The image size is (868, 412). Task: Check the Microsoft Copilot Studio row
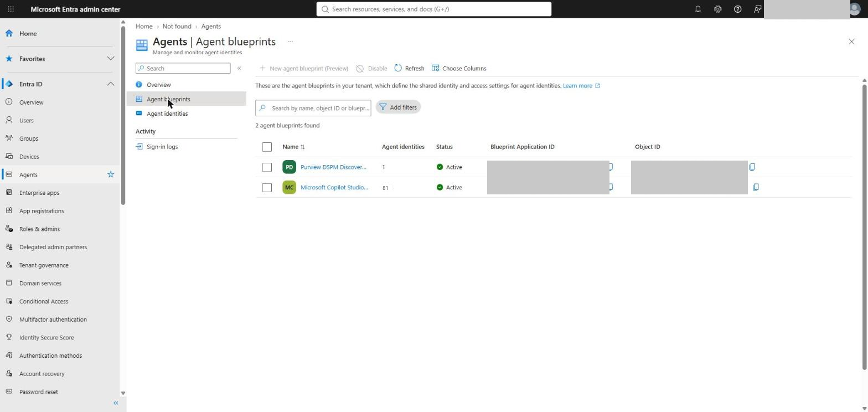pyautogui.click(x=267, y=188)
